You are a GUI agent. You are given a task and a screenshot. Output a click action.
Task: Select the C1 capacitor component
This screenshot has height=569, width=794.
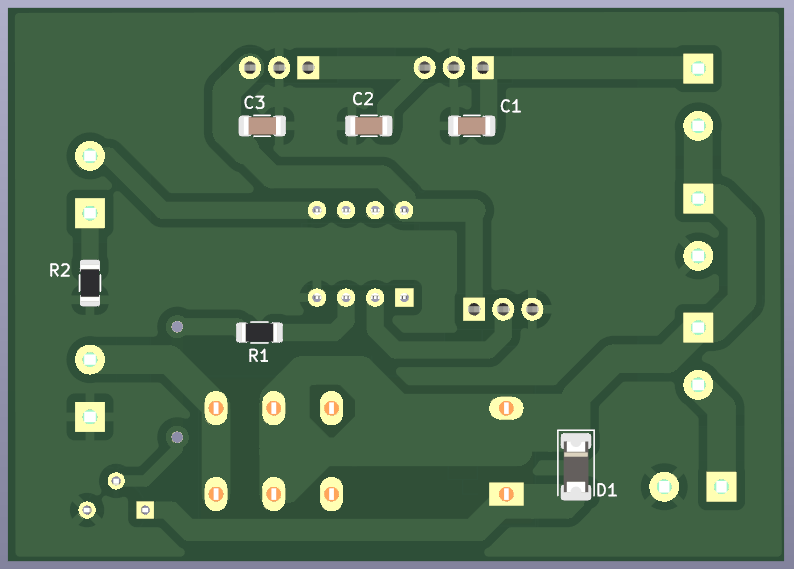pos(472,125)
